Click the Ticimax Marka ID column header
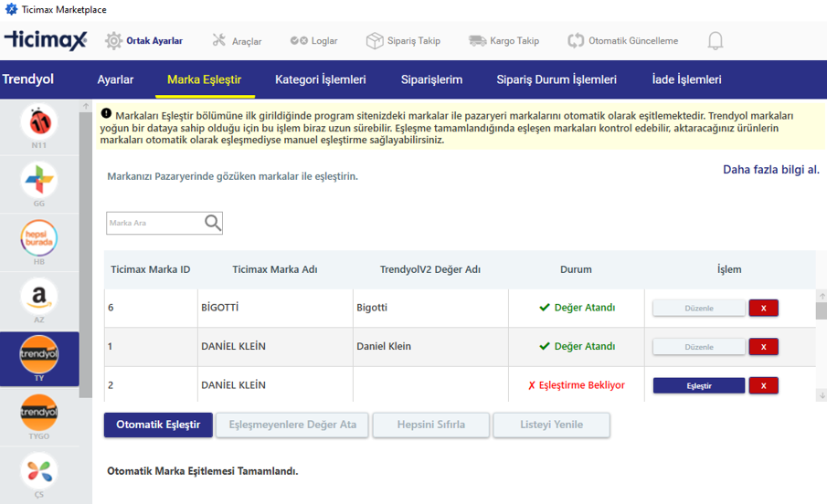The image size is (827, 504). click(x=150, y=269)
